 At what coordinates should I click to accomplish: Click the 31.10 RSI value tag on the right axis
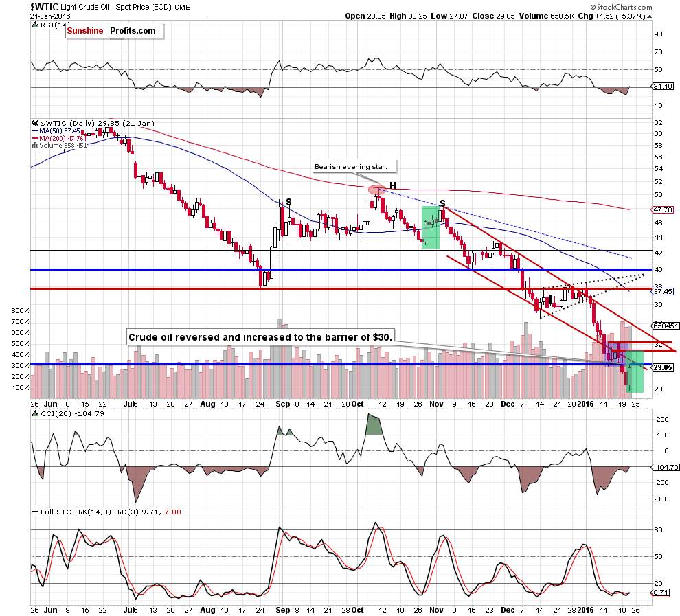(663, 87)
